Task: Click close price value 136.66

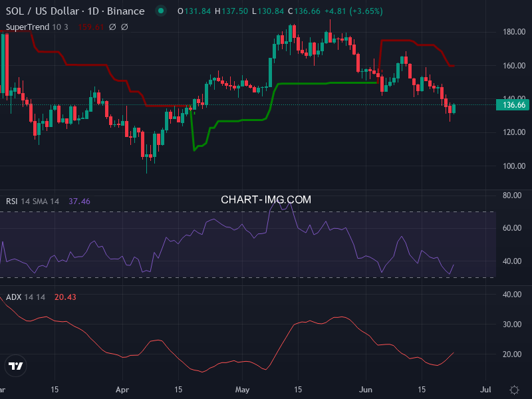Action: click(307, 11)
